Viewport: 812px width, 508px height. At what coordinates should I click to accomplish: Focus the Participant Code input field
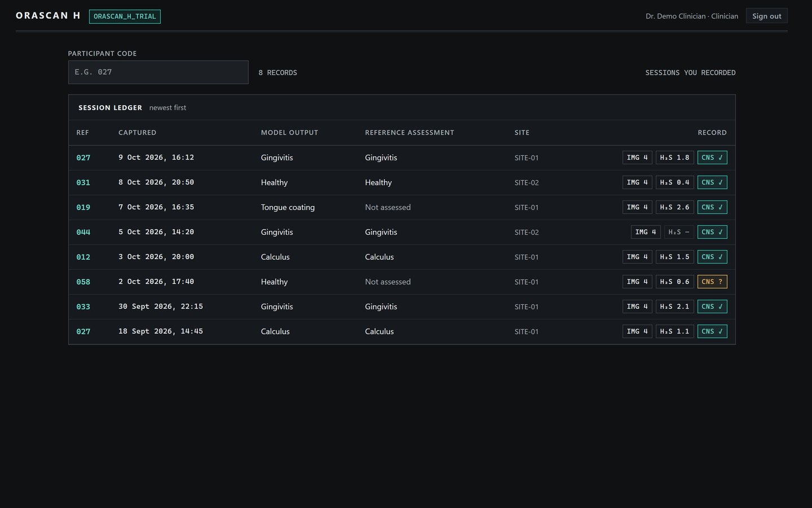pos(158,72)
